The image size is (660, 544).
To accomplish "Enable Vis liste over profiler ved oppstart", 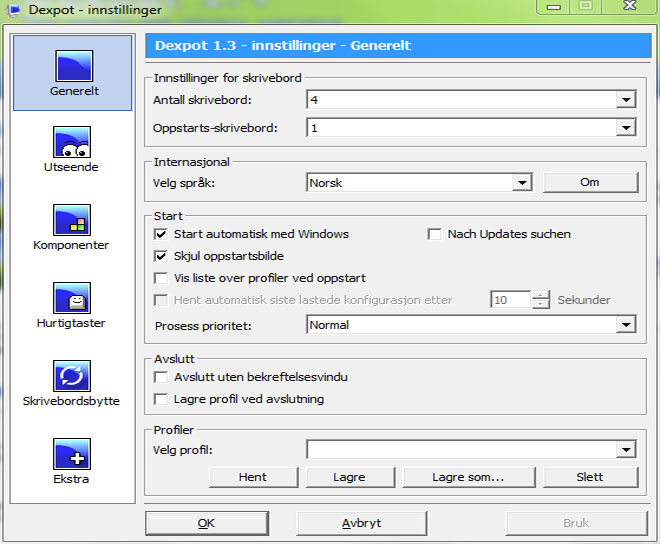I will point(160,278).
